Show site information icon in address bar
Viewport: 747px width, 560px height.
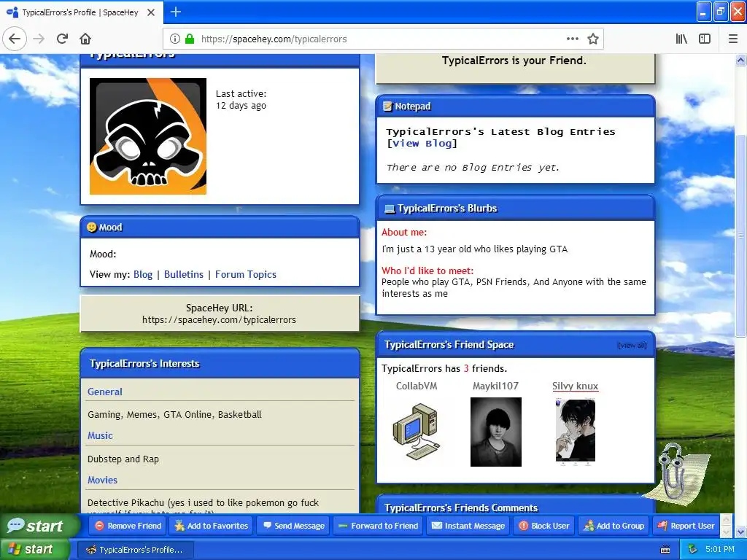(175, 39)
